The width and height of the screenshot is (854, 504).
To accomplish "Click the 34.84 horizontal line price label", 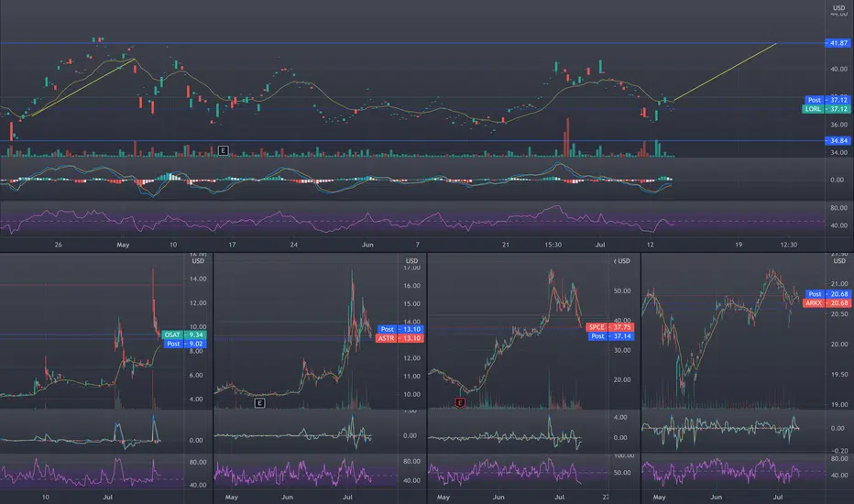I will tap(838, 140).
